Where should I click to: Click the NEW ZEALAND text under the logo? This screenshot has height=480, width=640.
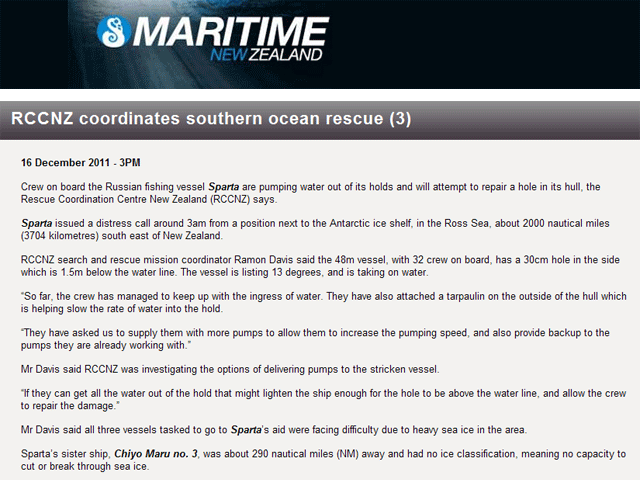pyautogui.click(x=266, y=56)
